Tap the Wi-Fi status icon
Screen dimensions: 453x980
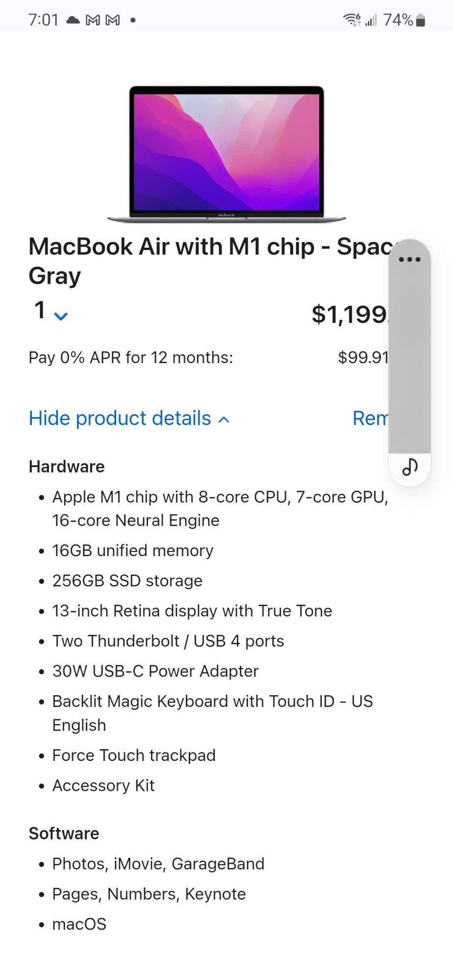352,20
